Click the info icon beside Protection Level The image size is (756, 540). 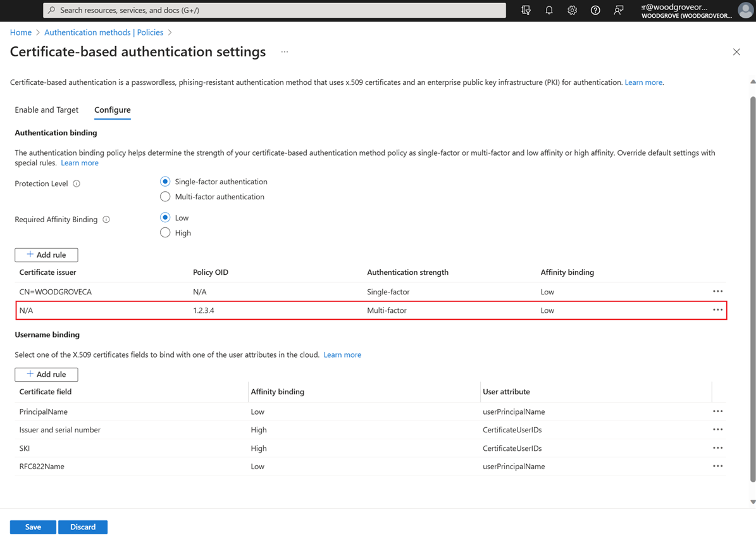tap(76, 184)
